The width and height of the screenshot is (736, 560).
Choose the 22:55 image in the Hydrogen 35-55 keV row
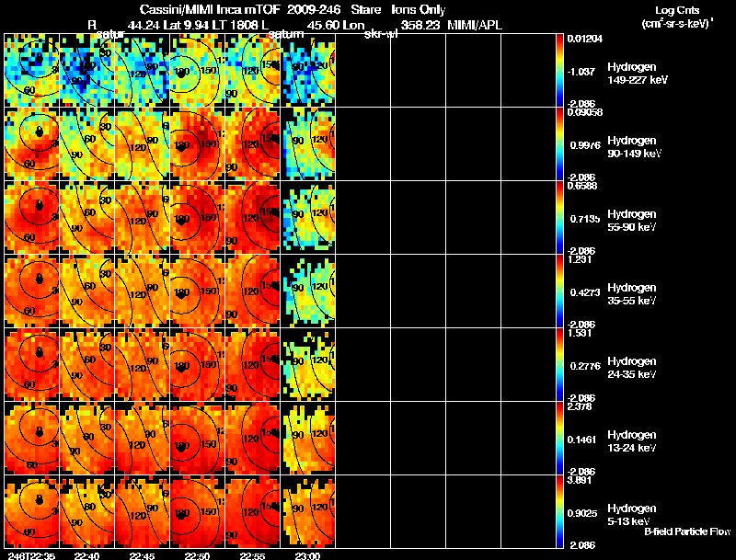tap(252, 291)
